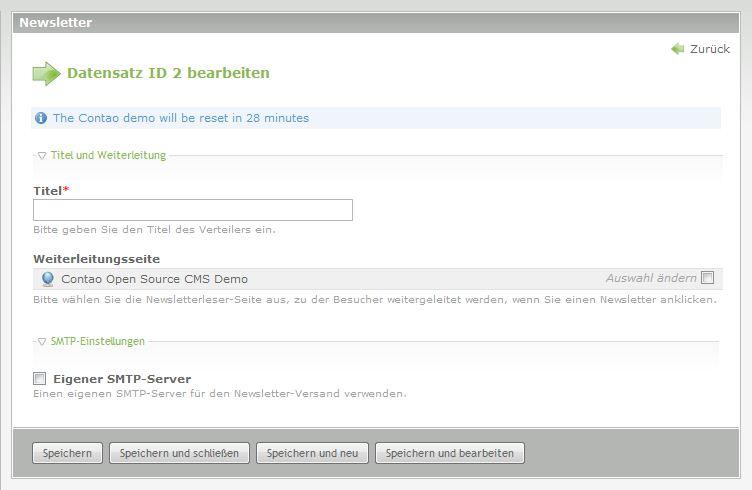Image resolution: width=752 pixels, height=490 pixels.
Task: Click Datensatz ID 2 bearbeiten heading
Action: tap(168, 73)
